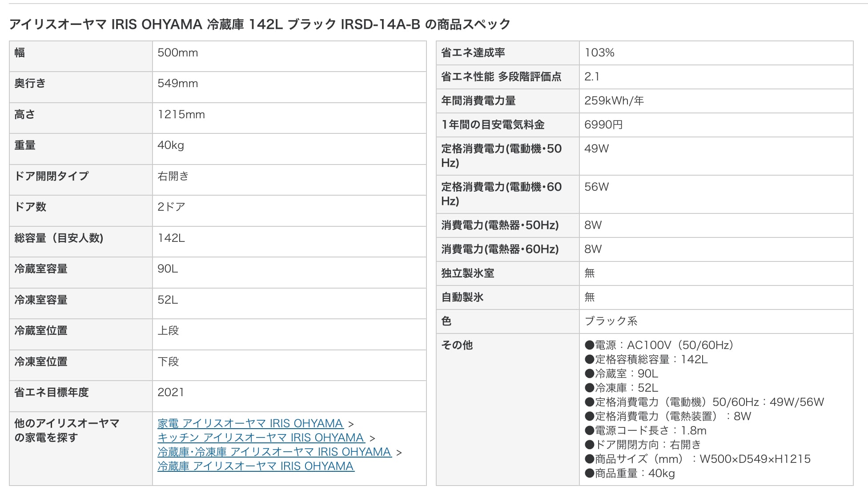Open the 家電 アイリスオーヤマ IRIS OHYAMA link

(250, 423)
